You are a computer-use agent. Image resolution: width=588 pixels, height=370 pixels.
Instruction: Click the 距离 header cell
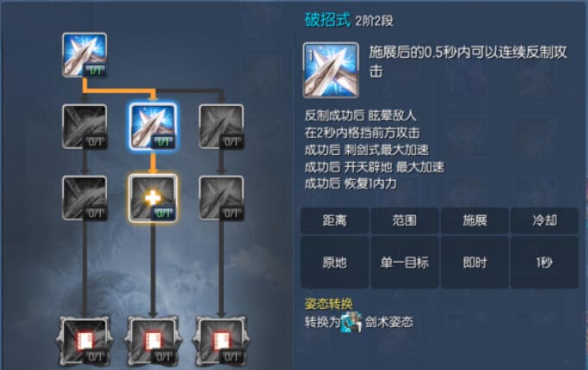pyautogui.click(x=335, y=220)
